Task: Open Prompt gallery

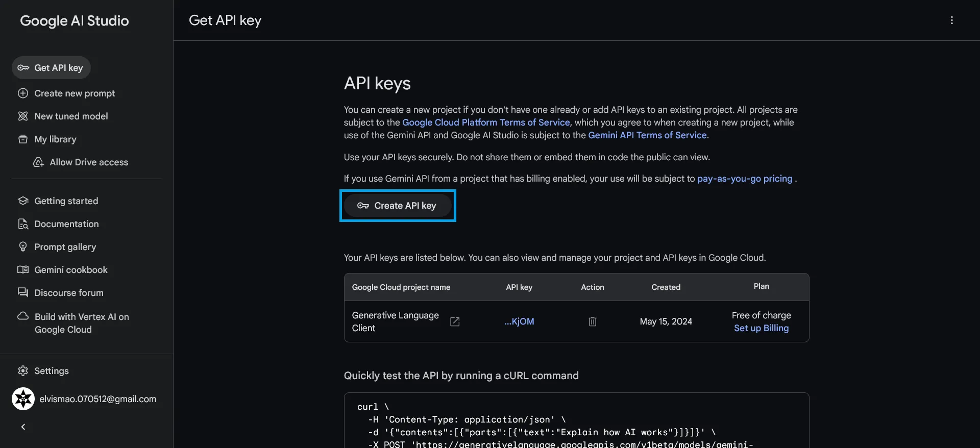Action: [x=65, y=247]
